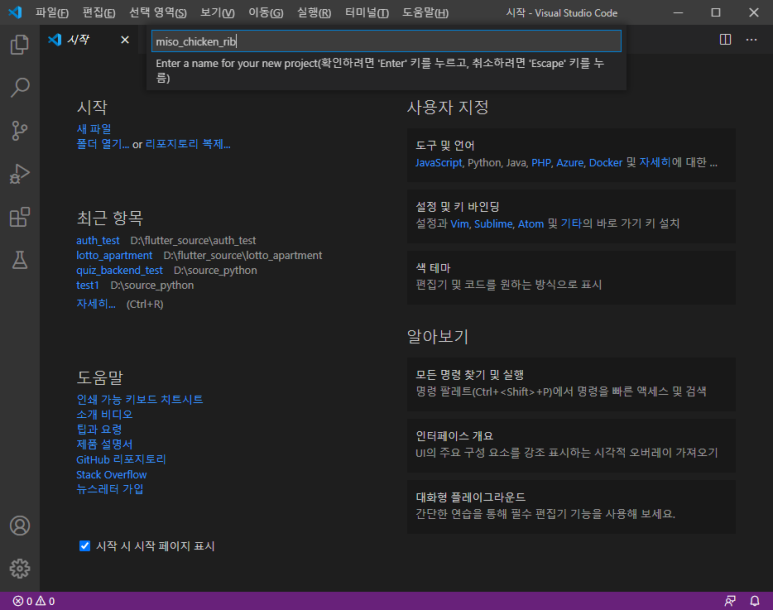Click the 폴더 열기... link
This screenshot has width=773, height=610.
pyautogui.click(x=103, y=144)
